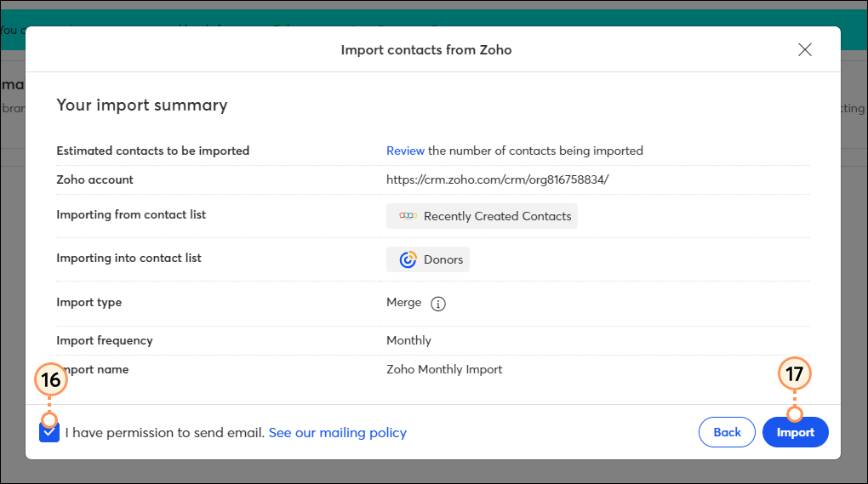868x484 pixels.
Task: Click the Import type label
Action: [x=89, y=303]
